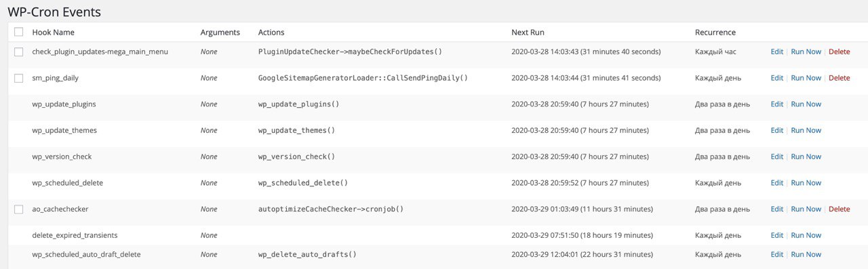This screenshot has height=269, width=868.
Task: Edit the wp_update_plugins event
Action: (776, 104)
